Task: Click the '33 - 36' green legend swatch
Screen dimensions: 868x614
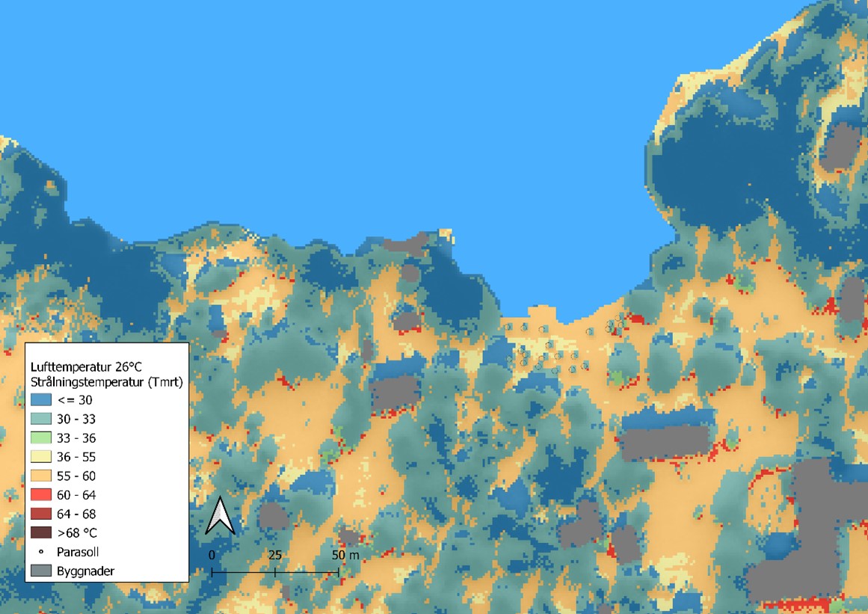Action: (x=42, y=438)
